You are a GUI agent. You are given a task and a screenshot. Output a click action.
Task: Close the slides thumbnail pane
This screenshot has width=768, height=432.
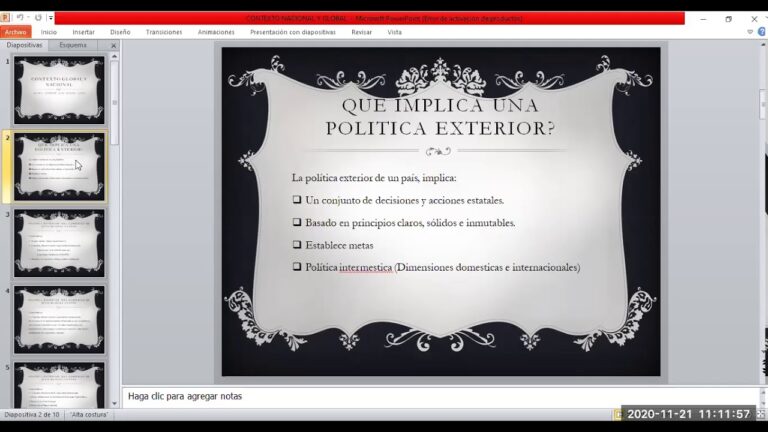click(x=114, y=46)
